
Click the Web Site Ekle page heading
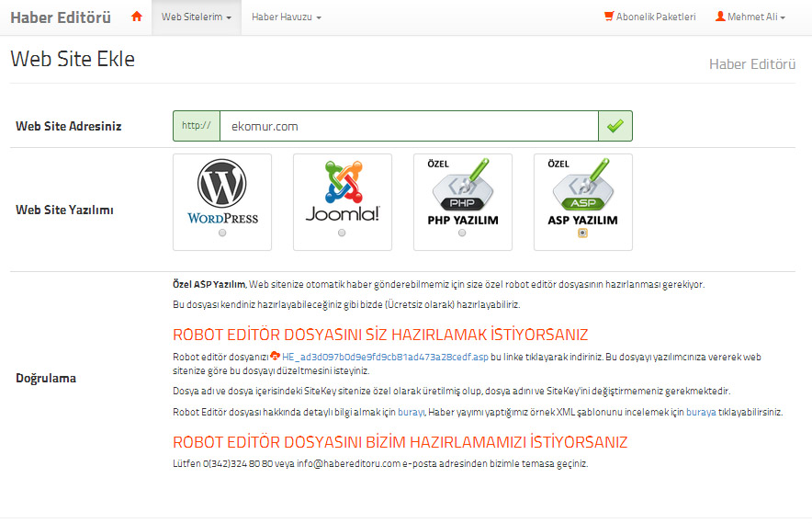(x=73, y=59)
